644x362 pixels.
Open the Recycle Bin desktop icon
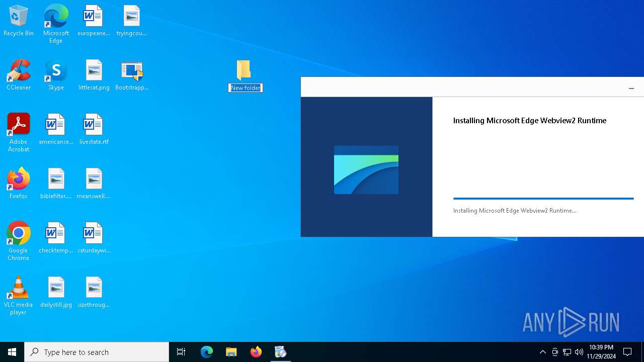pyautogui.click(x=19, y=21)
